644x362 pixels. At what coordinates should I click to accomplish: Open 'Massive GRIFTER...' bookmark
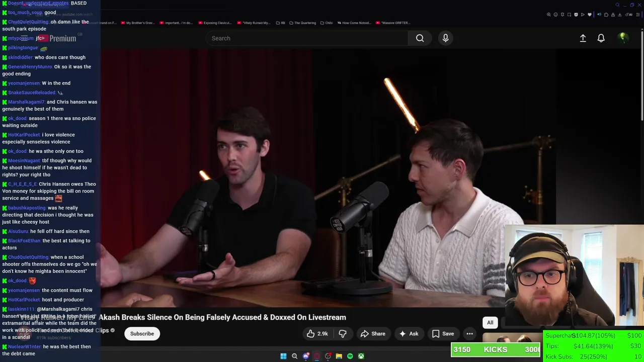(393, 23)
